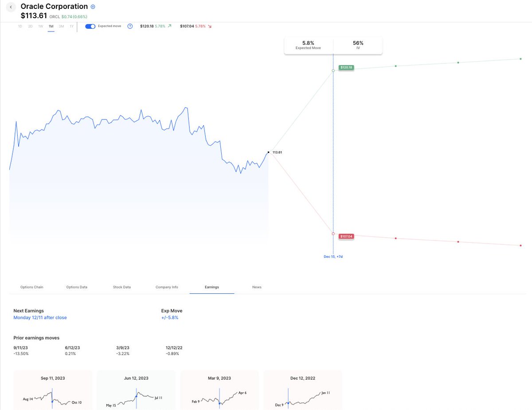Click the 0.21% earnings move value
Viewport: 532px width, 410px height.
point(70,354)
